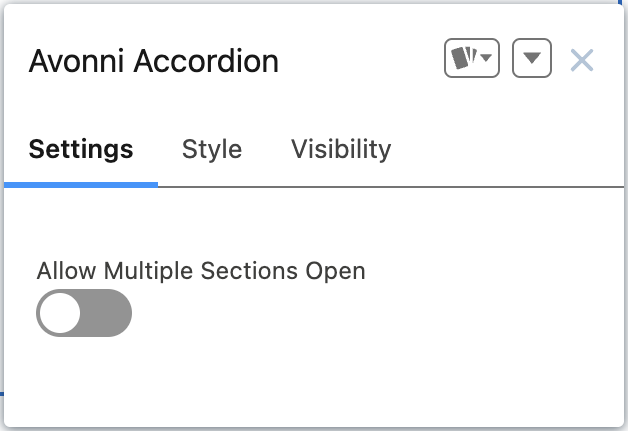This screenshot has height=431, width=628.
Task: Select the Settings tab
Action: [81, 150]
